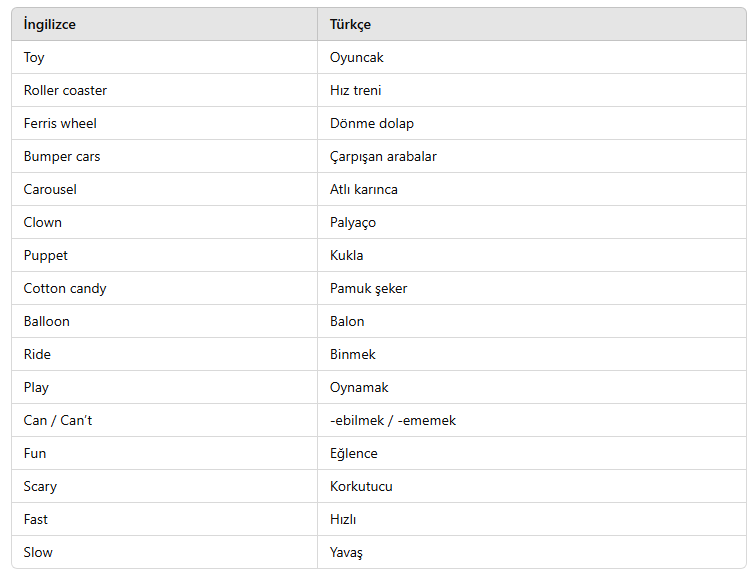Select the Carousel word

click(x=50, y=189)
